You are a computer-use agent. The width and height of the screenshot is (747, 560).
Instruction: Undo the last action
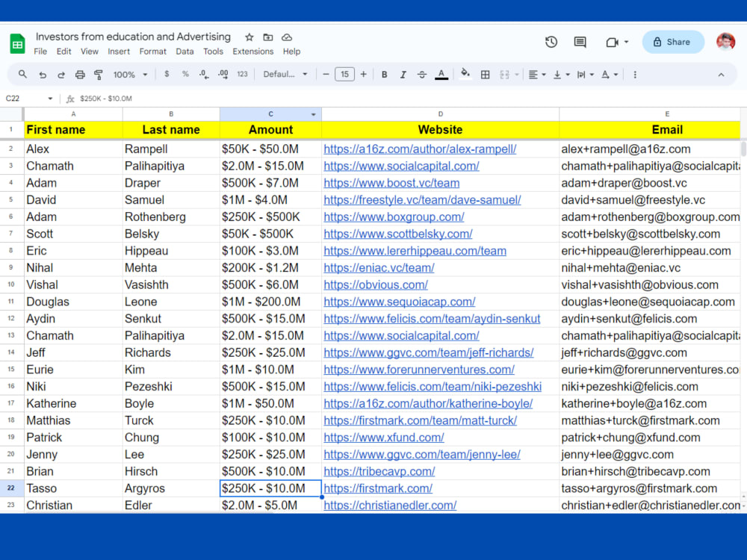pos(43,75)
